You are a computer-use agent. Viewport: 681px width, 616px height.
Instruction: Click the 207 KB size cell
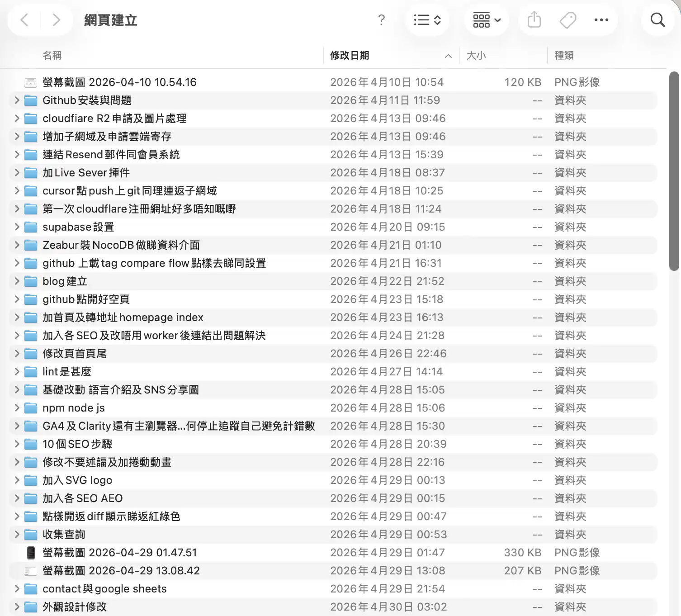point(523,571)
